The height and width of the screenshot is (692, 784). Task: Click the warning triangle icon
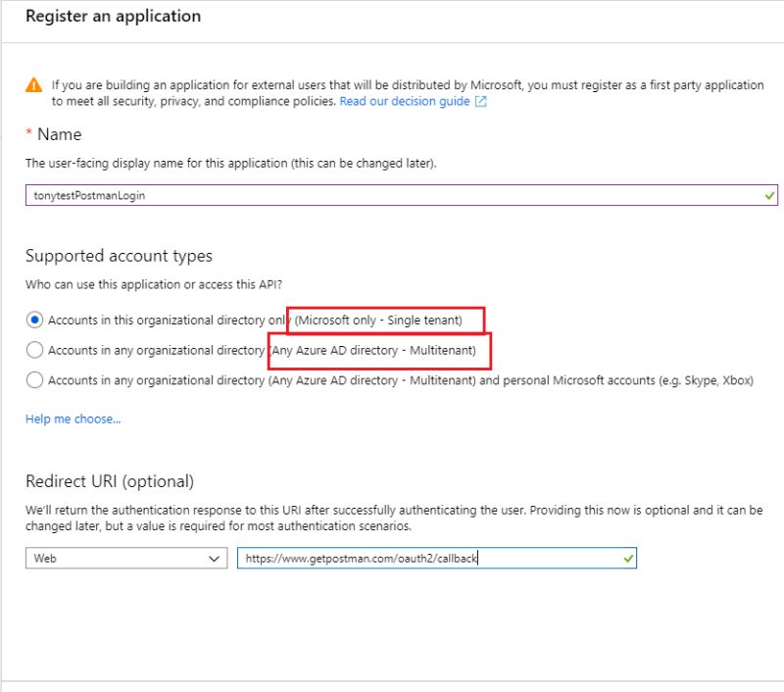34,85
